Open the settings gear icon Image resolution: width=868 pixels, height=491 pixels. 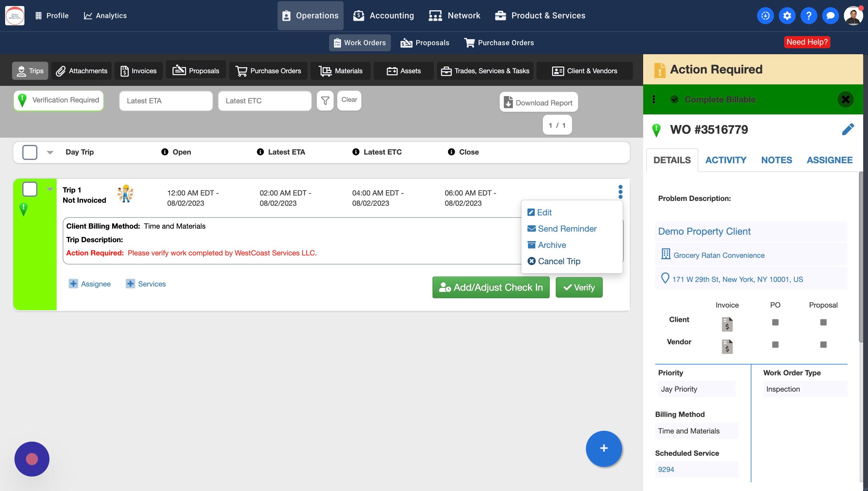click(787, 15)
